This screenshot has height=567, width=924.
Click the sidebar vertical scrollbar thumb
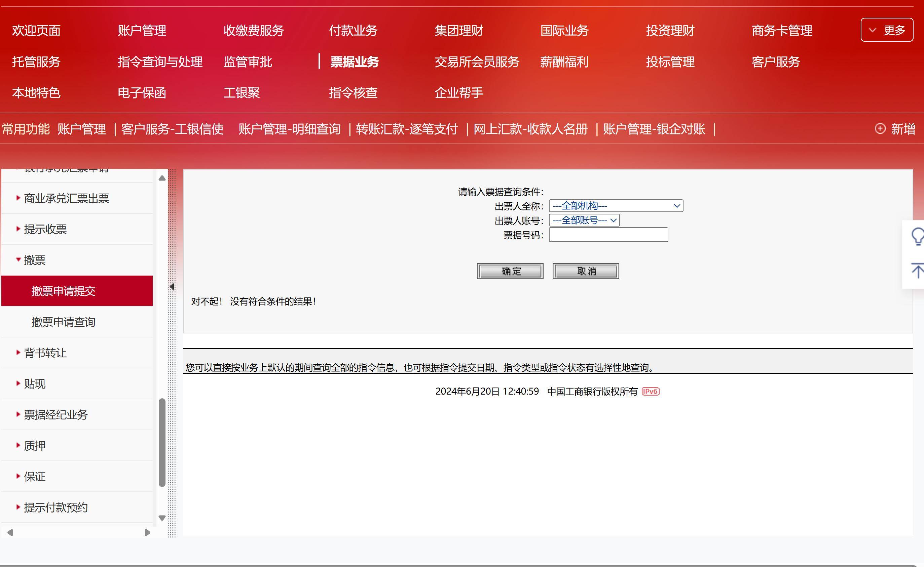point(162,443)
